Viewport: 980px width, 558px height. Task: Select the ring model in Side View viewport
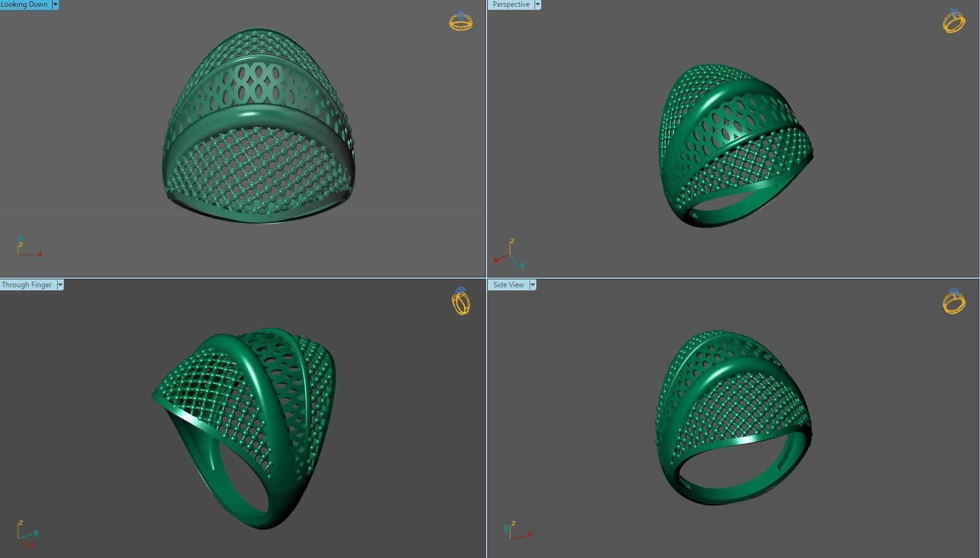click(734, 417)
